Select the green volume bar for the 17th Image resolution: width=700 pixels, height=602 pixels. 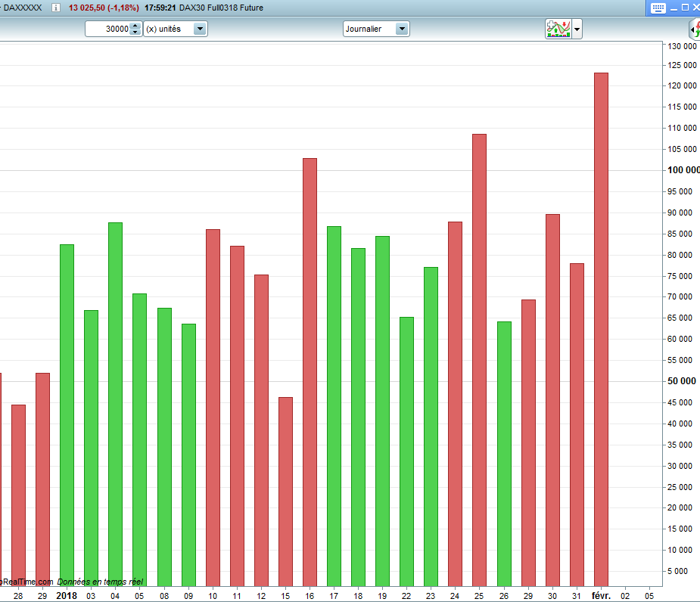(x=334, y=406)
